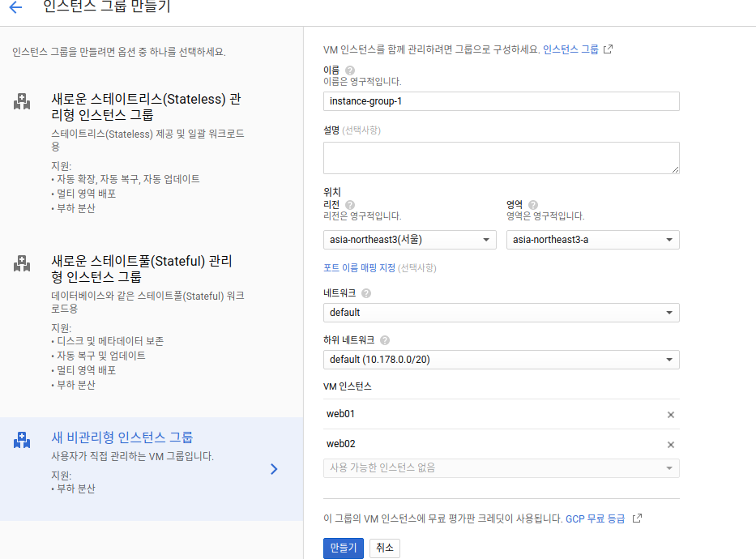756x559 pixels.
Task: Click the help icon next to 영역
Action: (533, 205)
